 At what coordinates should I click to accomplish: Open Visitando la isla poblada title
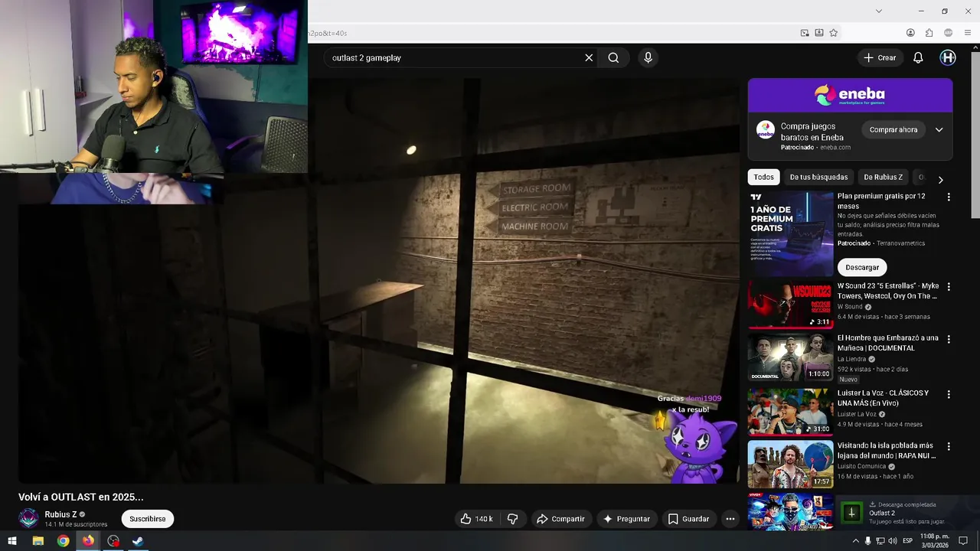887,450
